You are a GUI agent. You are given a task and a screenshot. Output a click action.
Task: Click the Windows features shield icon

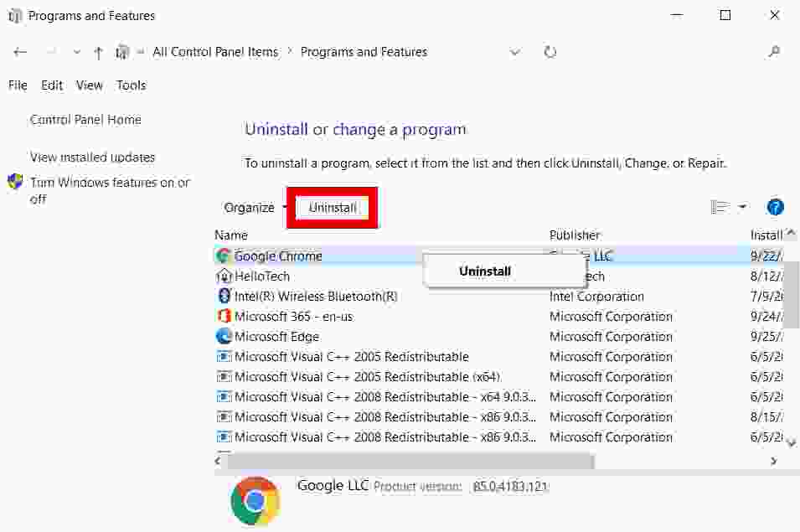(15, 182)
